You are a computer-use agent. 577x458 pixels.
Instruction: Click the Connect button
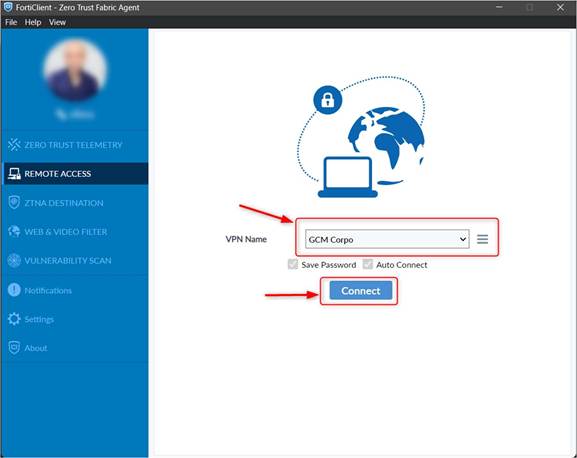click(361, 291)
